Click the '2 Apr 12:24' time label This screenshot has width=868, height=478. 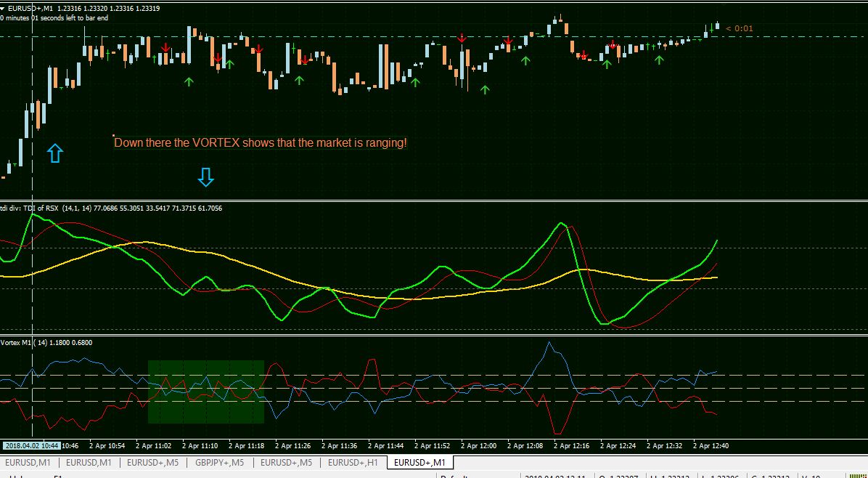tap(618, 446)
